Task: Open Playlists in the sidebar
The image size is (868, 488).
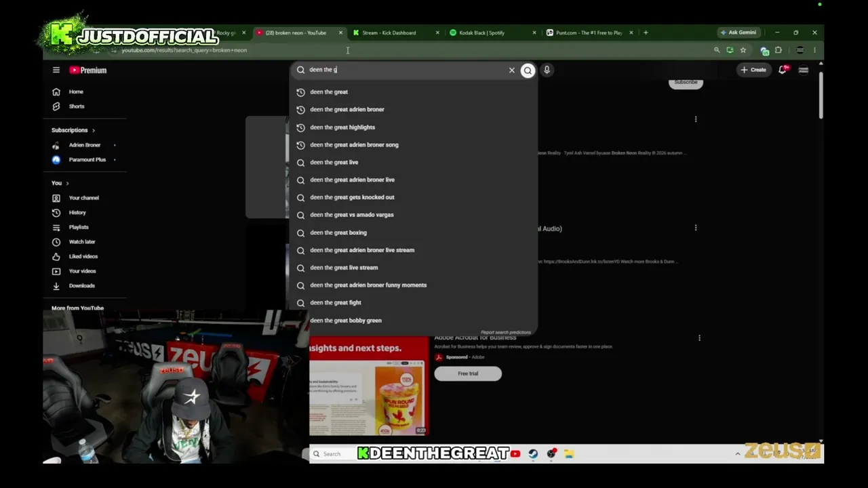Action: (79, 227)
